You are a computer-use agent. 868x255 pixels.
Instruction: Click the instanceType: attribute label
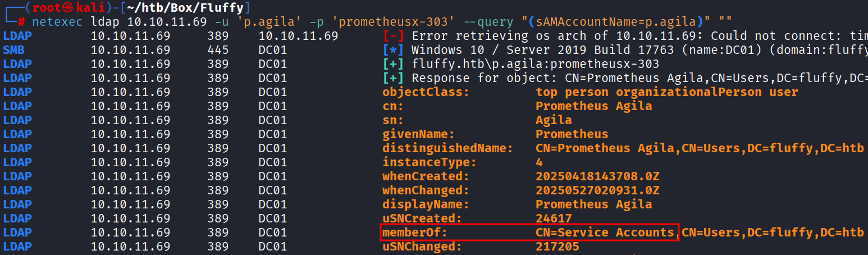click(429, 162)
